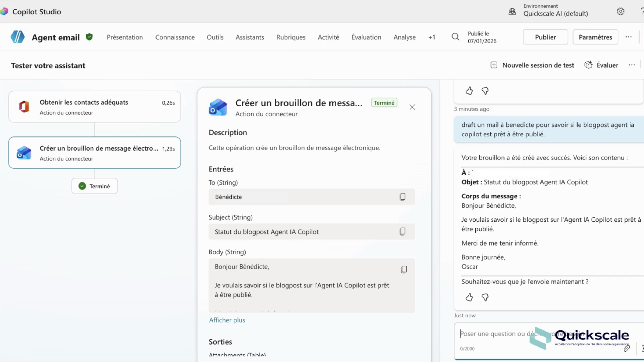The image size is (644, 362).
Task: Copy the Subject field value
Action: click(402, 231)
